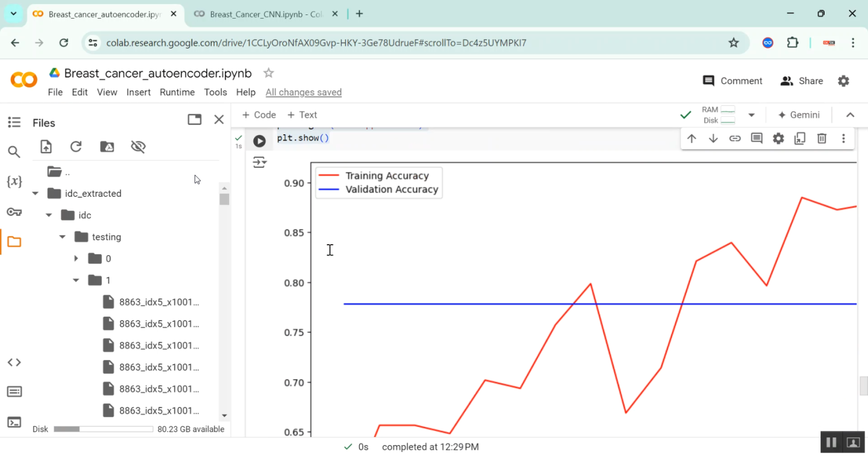Screen dimensions: 868x456
Task: Open the Secrets panel
Action: click(14, 211)
